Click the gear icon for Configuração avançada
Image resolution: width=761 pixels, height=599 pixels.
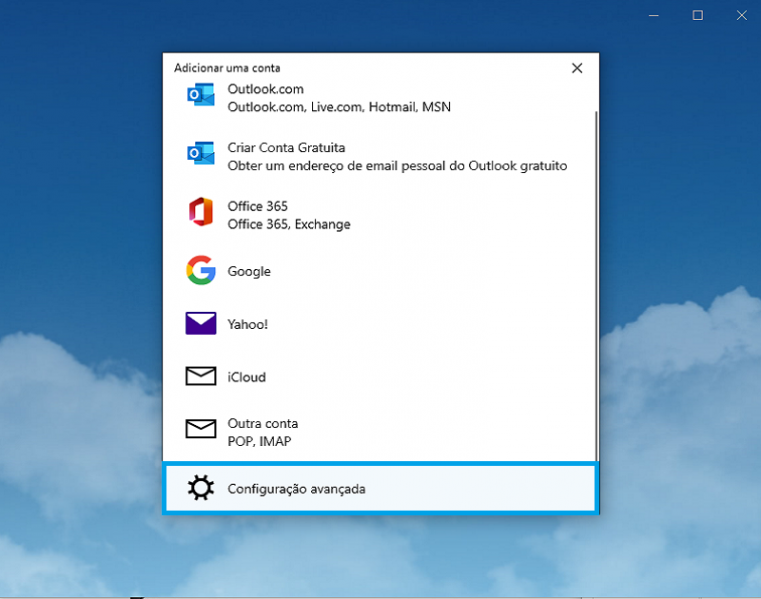point(200,488)
